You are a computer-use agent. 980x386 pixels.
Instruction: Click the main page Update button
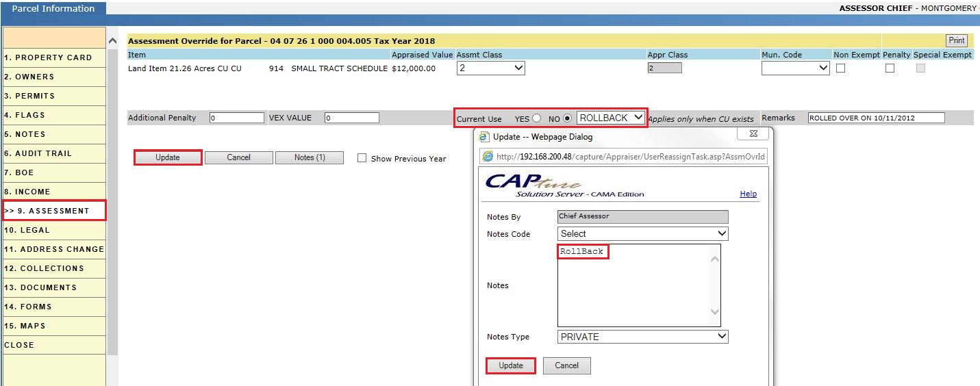pos(168,157)
